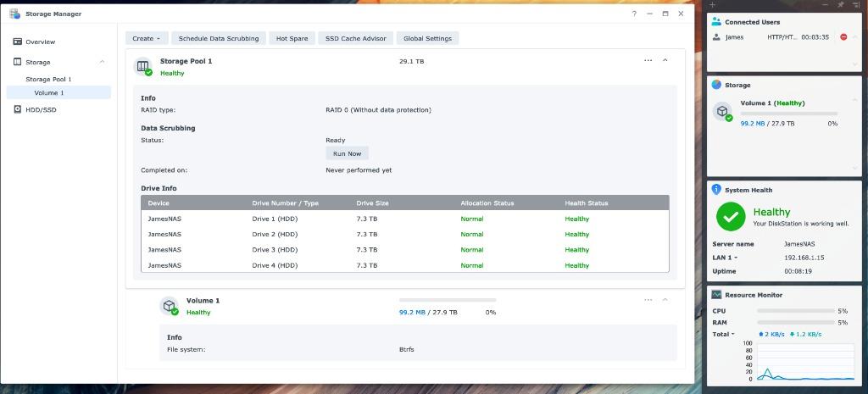The width and height of the screenshot is (868, 394).
Task: Pin the widget panel
Action: pos(840,5)
